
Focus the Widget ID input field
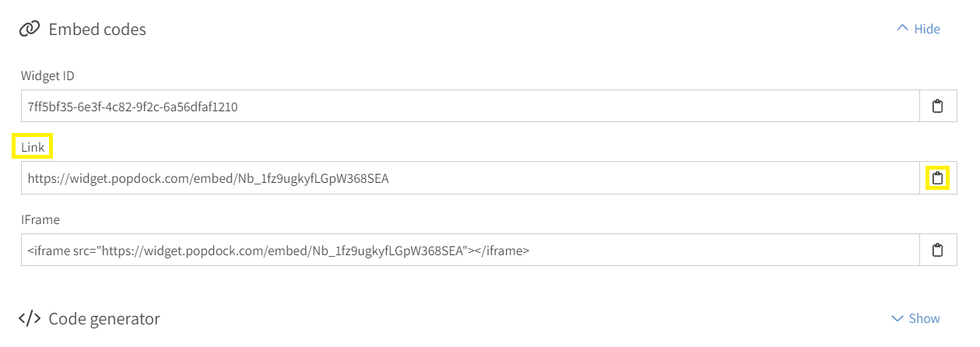point(471,106)
